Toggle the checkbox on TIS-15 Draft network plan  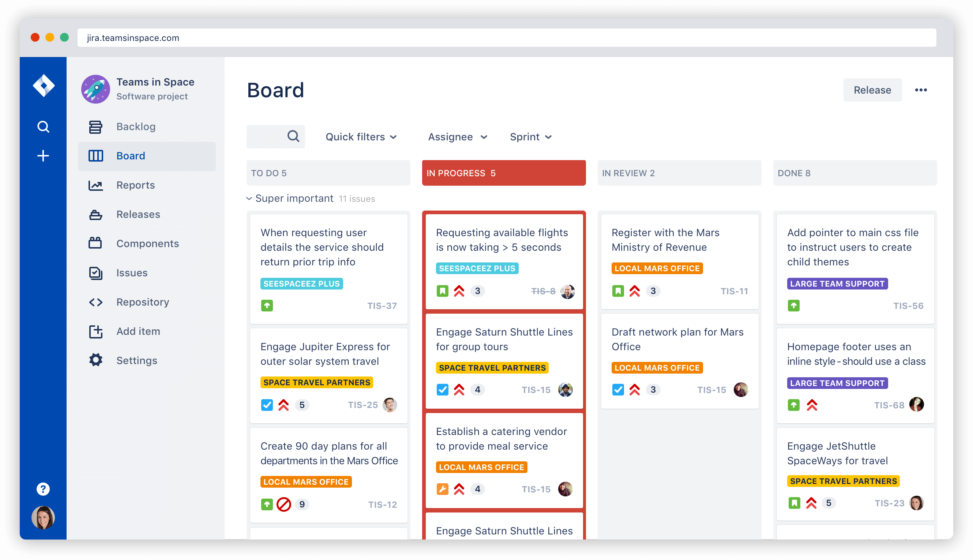618,389
